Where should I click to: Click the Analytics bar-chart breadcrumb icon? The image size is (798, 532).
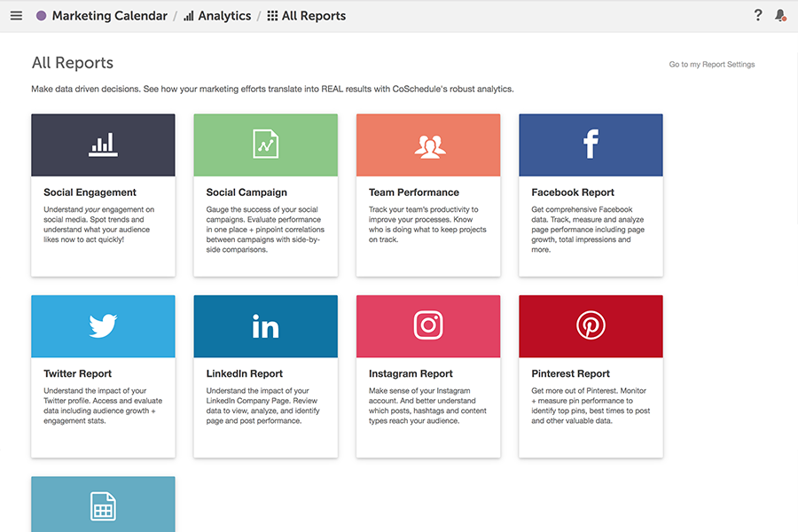(189, 16)
